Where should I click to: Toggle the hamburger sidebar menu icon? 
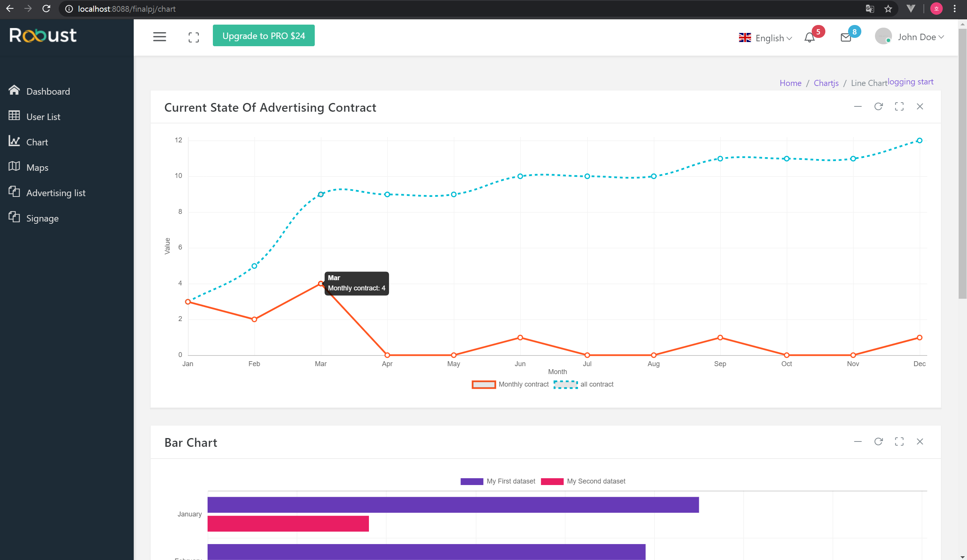159,37
